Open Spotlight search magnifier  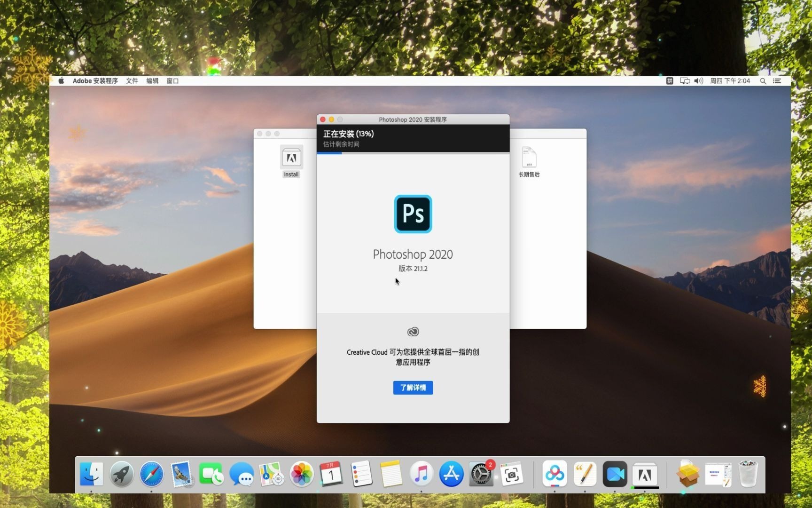[763, 81]
